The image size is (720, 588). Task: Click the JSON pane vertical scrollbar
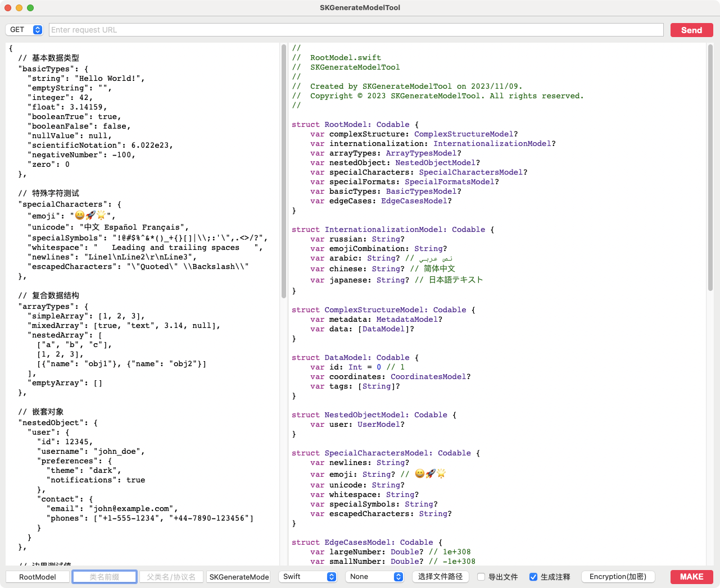tap(284, 171)
